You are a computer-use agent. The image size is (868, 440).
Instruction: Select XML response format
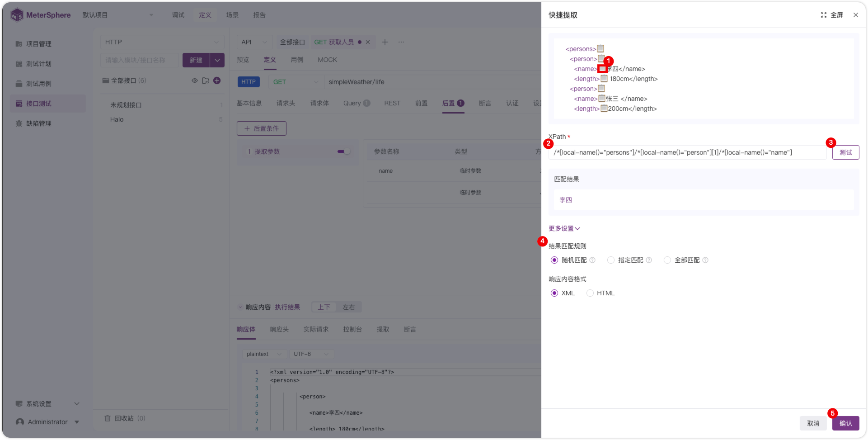(x=554, y=293)
